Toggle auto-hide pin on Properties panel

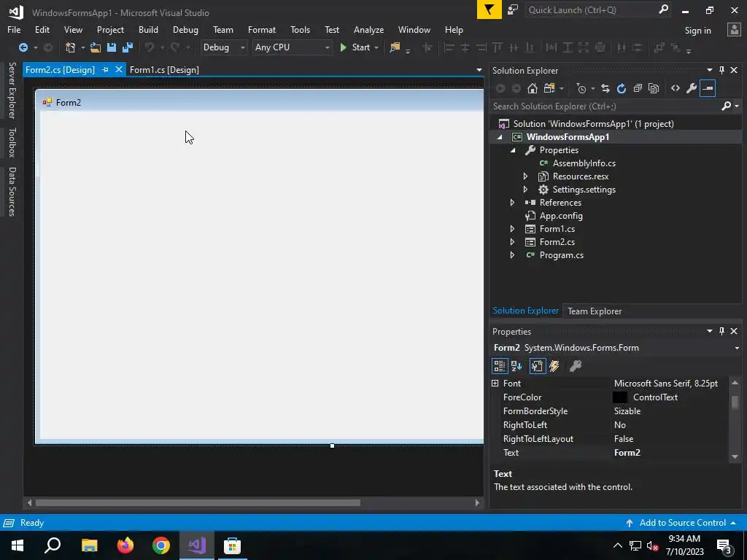pos(721,331)
